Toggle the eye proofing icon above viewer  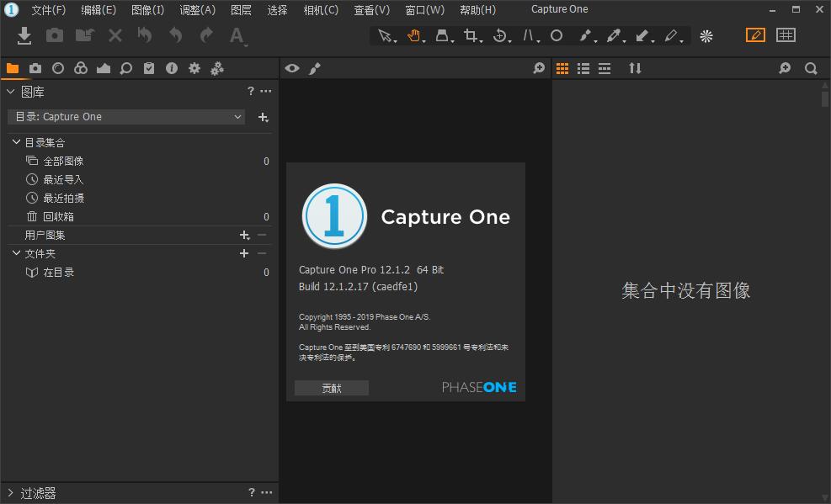pyautogui.click(x=292, y=68)
